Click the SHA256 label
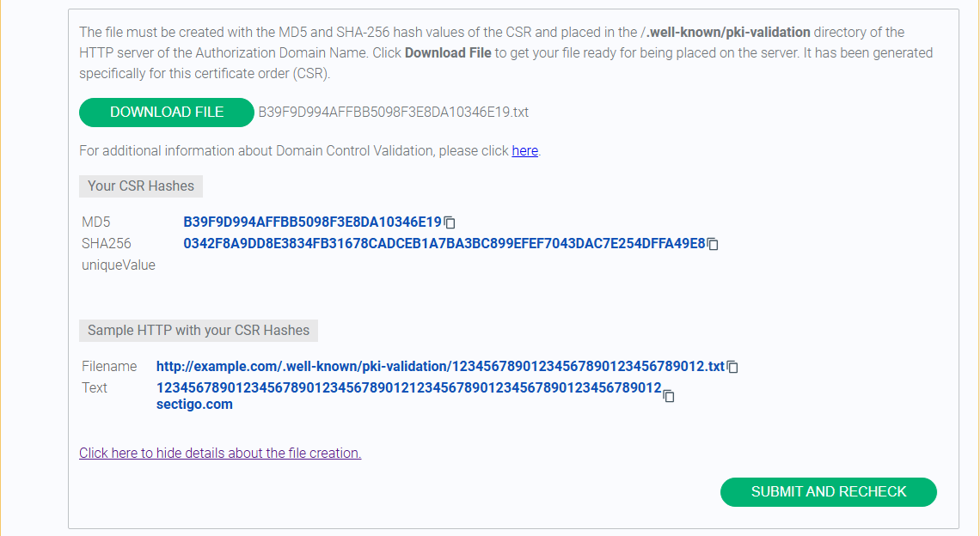 click(107, 244)
